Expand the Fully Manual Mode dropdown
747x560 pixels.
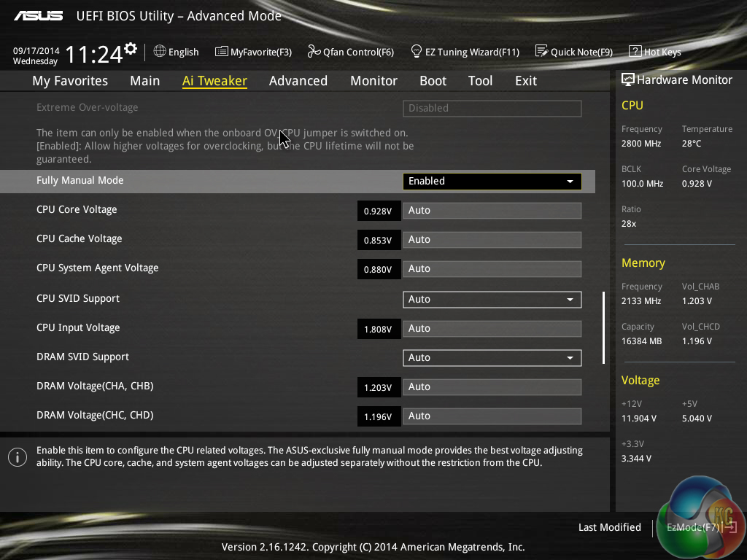492,182
